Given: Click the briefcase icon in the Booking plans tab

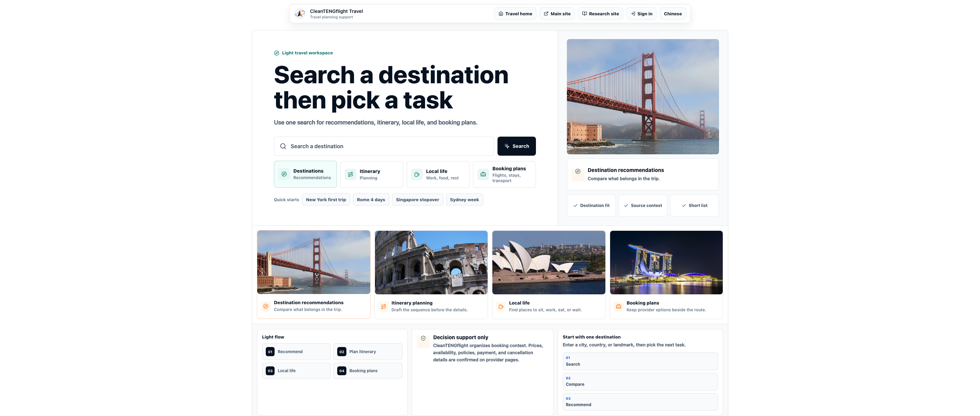Looking at the screenshot, I should (483, 174).
